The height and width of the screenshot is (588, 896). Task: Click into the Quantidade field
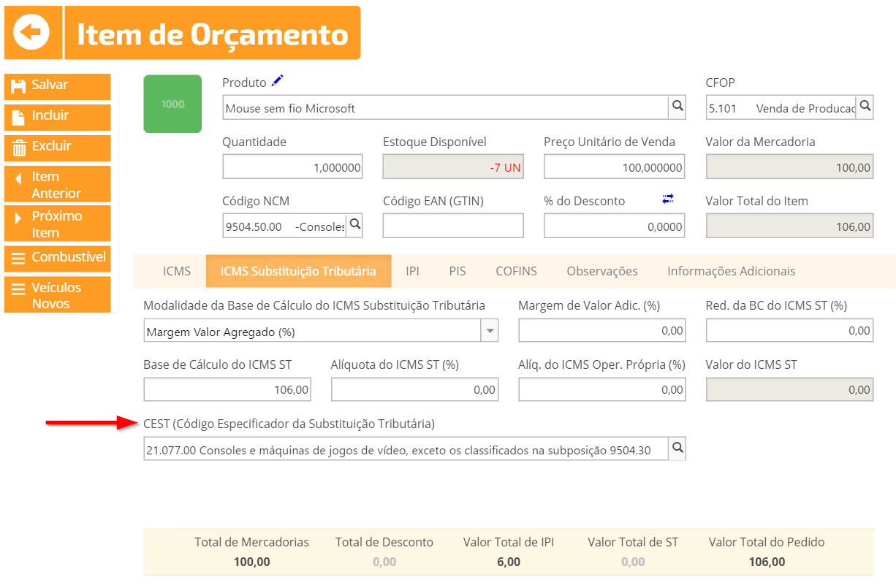point(292,166)
